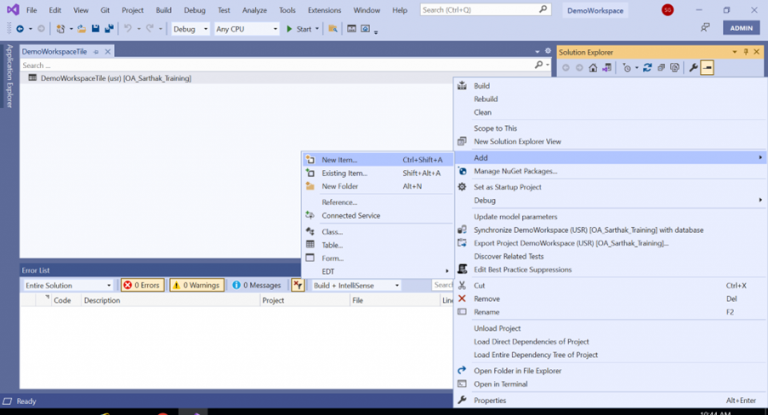This screenshot has height=415, width=768.
Task: Click the ADMIN button
Action: (x=741, y=28)
